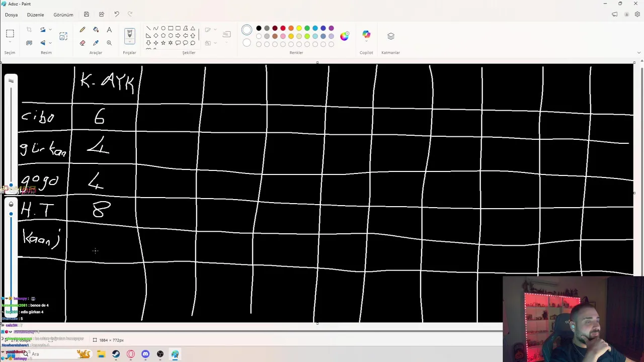The image size is (644, 362).
Task: Open the Düzenle menu
Action: [35, 15]
